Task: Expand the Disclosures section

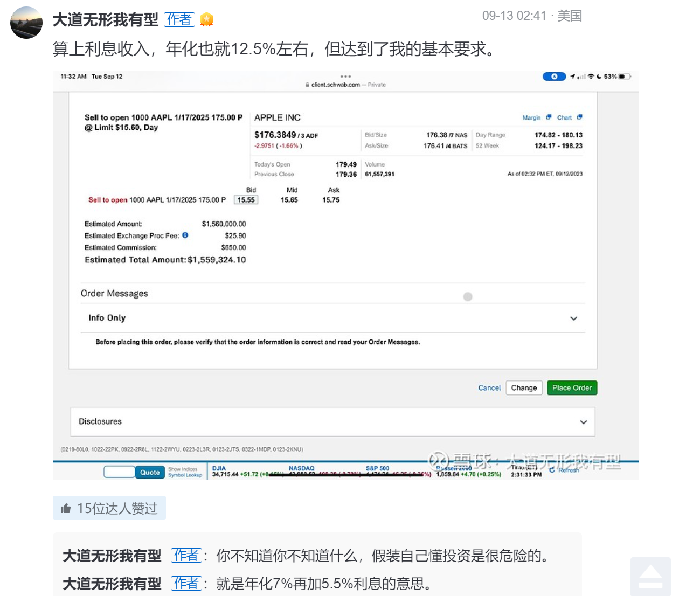Action: (x=332, y=421)
